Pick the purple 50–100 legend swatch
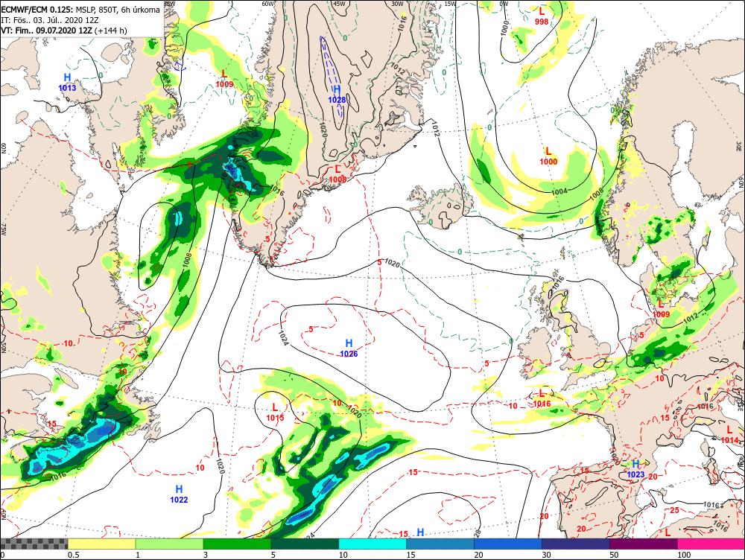 (x=644, y=544)
